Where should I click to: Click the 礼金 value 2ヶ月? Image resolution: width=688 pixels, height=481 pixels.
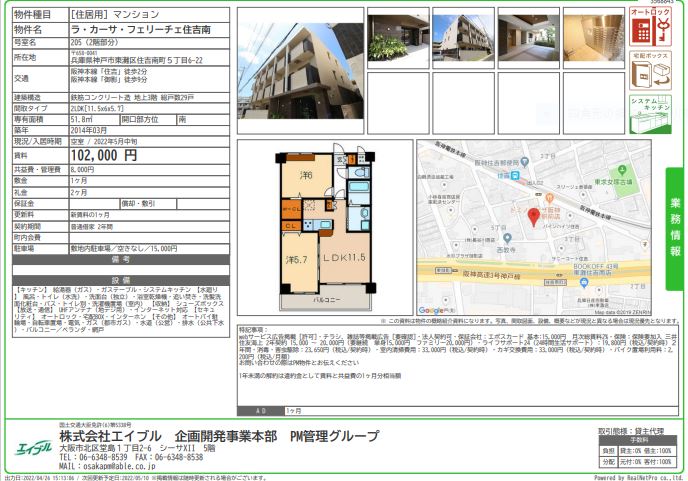click(79, 192)
